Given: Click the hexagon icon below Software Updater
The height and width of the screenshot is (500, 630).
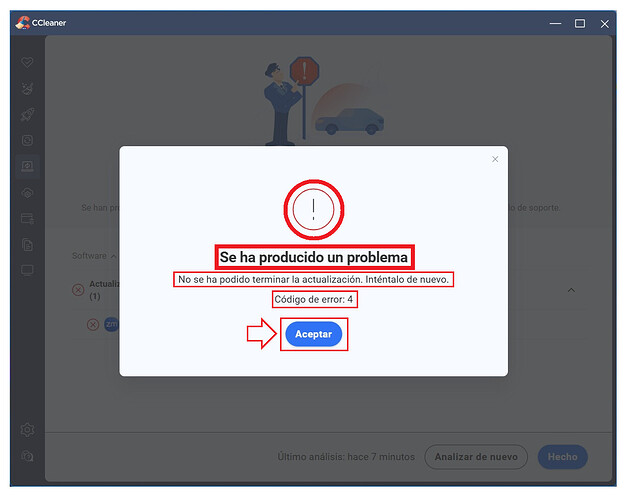Looking at the screenshot, I should tap(27, 193).
